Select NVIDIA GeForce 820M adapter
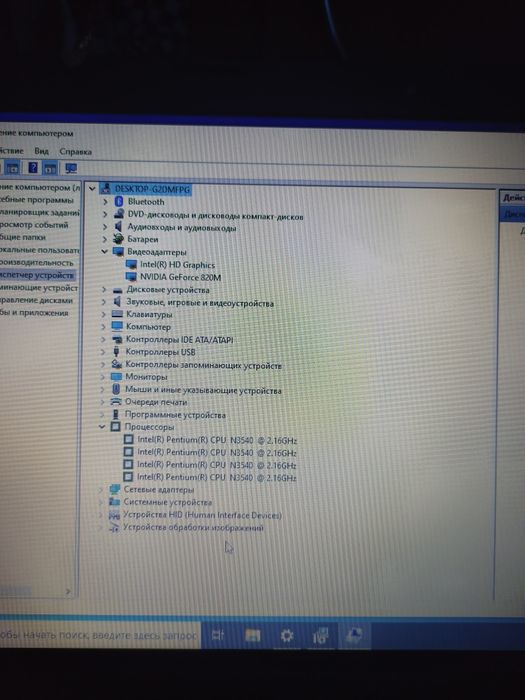525x700 pixels. pyautogui.click(x=180, y=277)
